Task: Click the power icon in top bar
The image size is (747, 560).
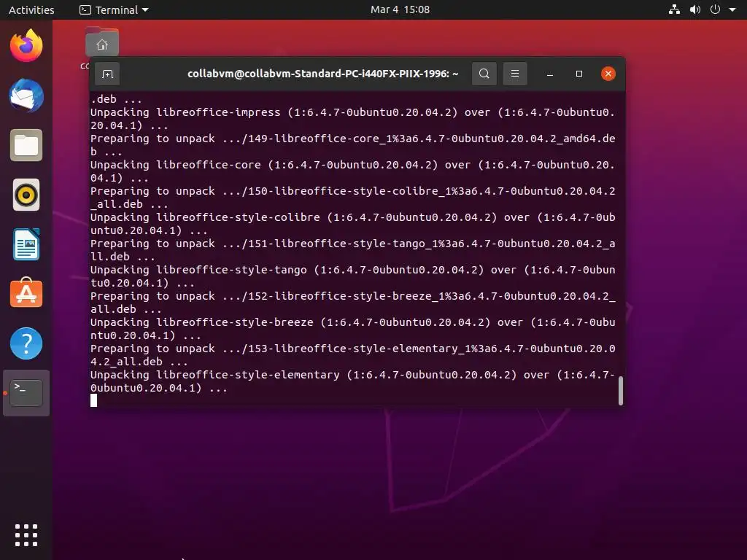Action: point(715,9)
